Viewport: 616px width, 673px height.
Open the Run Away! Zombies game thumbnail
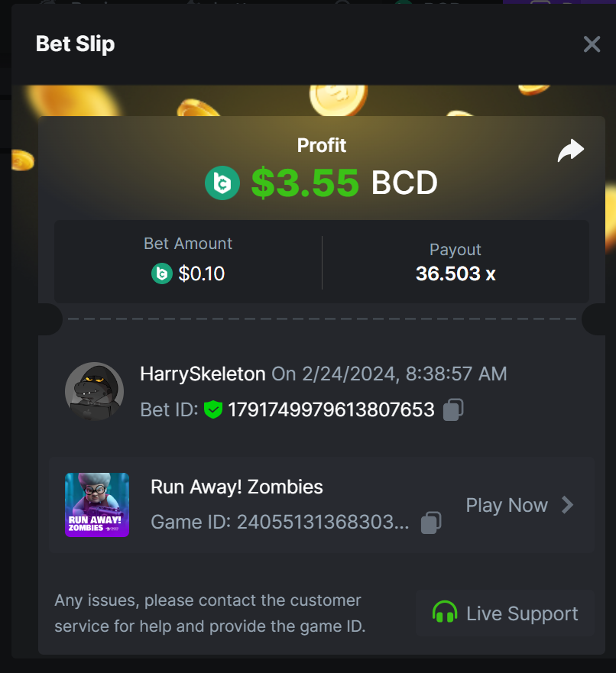pos(97,505)
